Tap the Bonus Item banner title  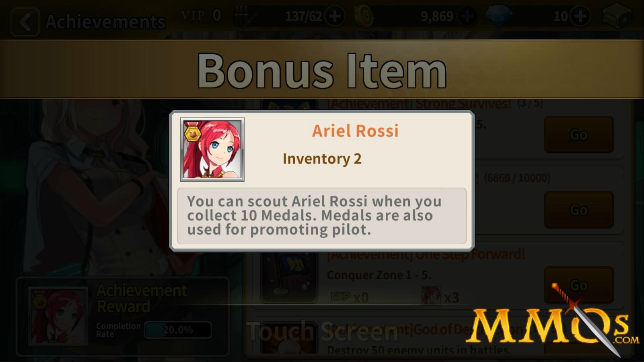pyautogui.click(x=322, y=71)
